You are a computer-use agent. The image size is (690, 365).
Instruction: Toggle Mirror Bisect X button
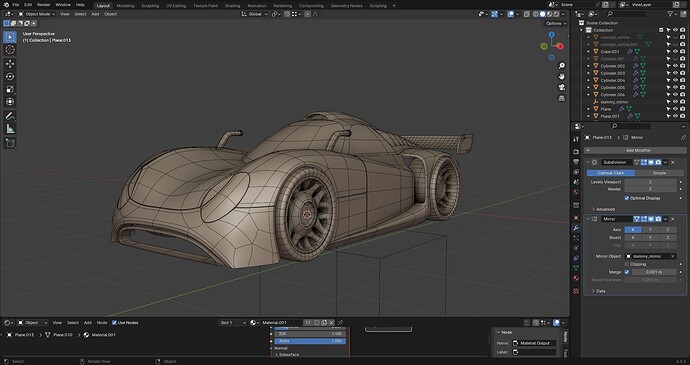[633, 238]
